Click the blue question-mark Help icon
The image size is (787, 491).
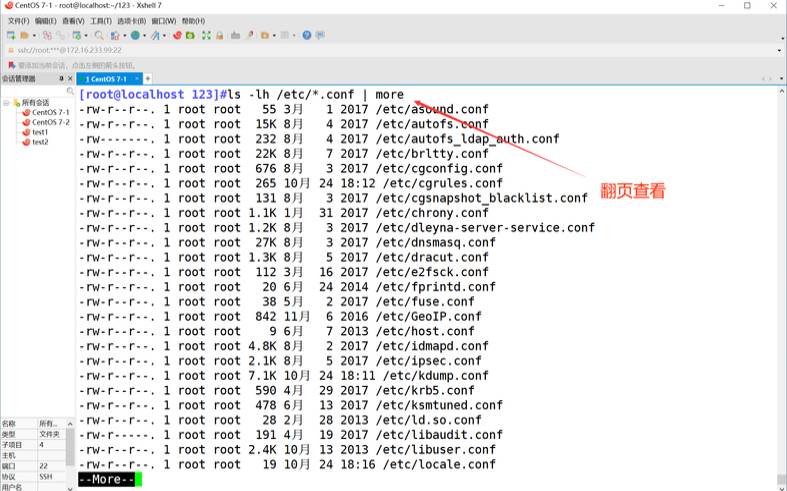(307, 35)
